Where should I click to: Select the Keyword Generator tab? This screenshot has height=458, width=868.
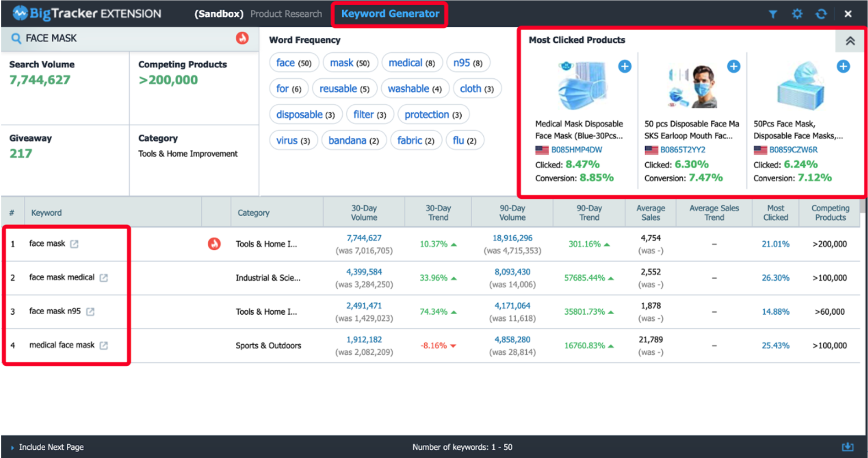390,14
